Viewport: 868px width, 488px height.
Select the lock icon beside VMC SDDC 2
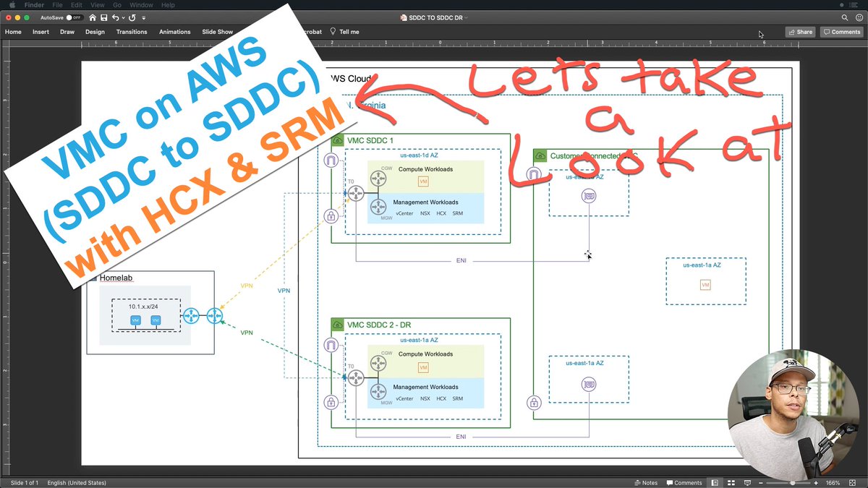(331, 402)
